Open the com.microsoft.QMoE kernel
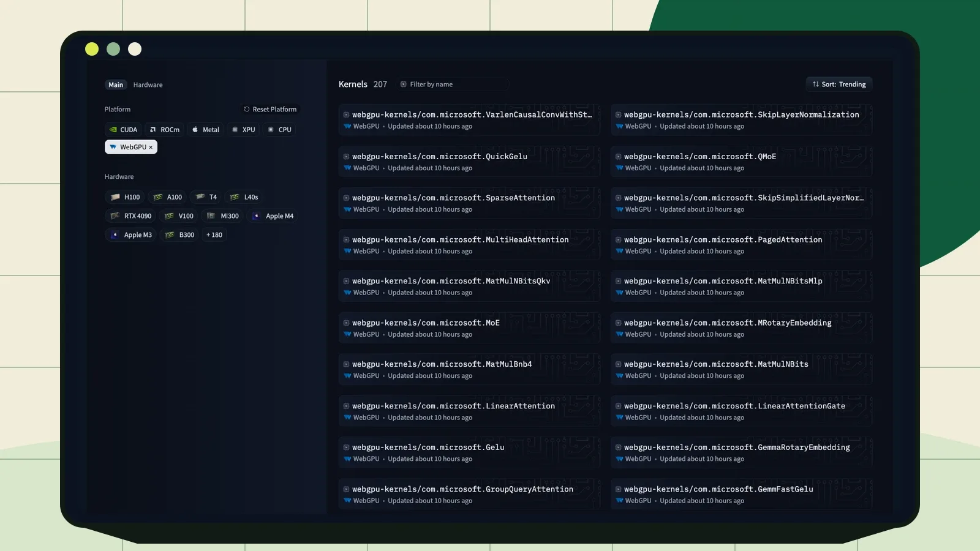 coord(741,162)
